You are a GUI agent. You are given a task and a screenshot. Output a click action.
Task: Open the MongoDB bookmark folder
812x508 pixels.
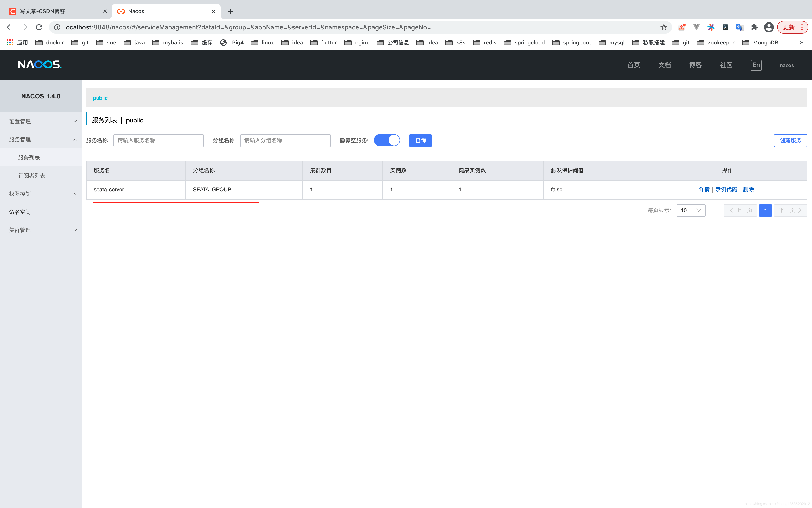[x=760, y=42]
